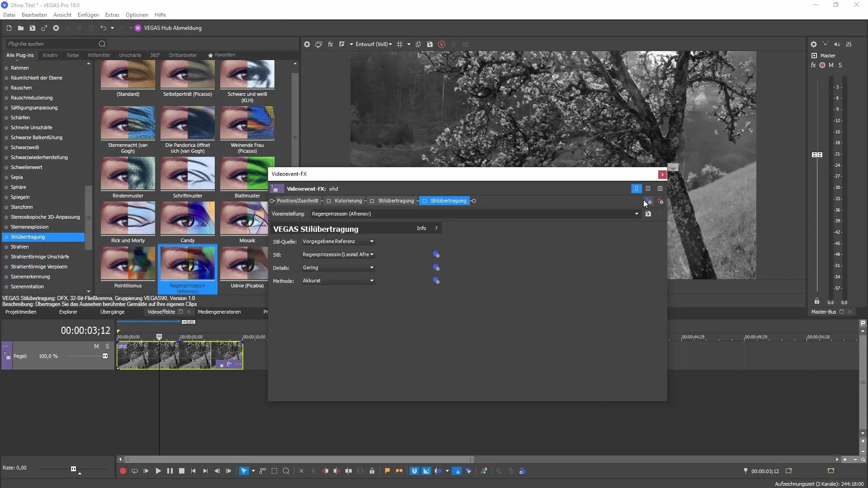868x488 pixels.
Task: Click the plug-in chain add FX icon
Action: pyautogui.click(x=648, y=201)
